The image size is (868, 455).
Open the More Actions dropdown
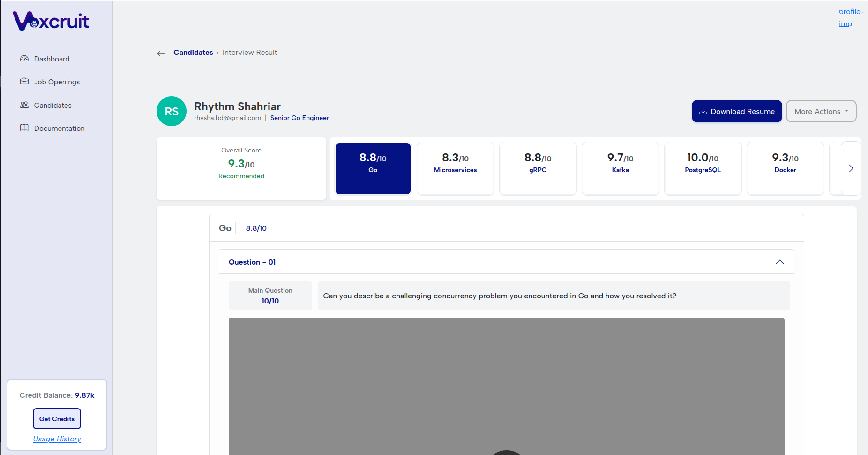click(x=821, y=111)
